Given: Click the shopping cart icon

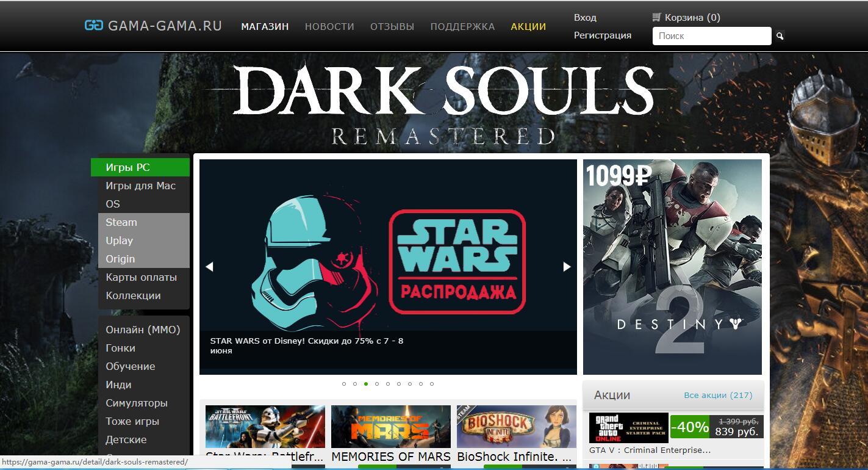Looking at the screenshot, I should tap(656, 17).
